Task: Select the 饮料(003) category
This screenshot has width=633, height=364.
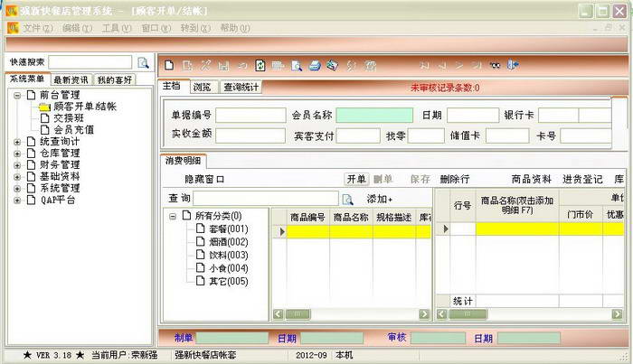Action: tap(229, 256)
